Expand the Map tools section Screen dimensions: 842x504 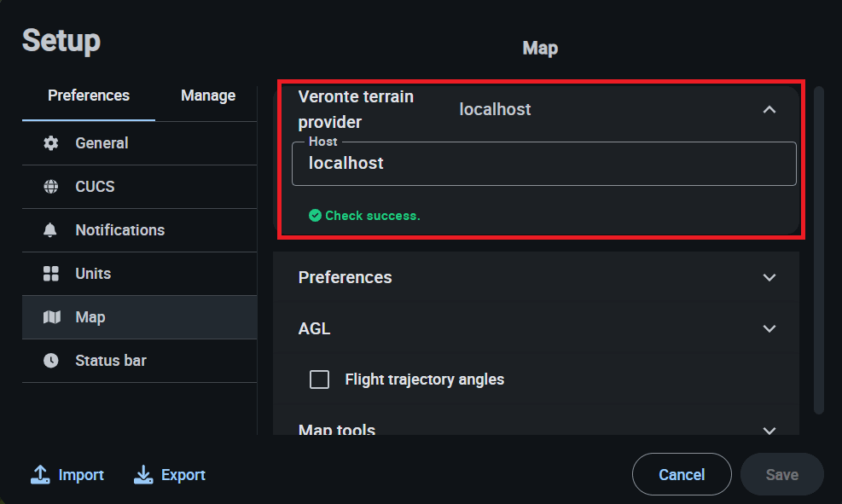[x=769, y=430]
